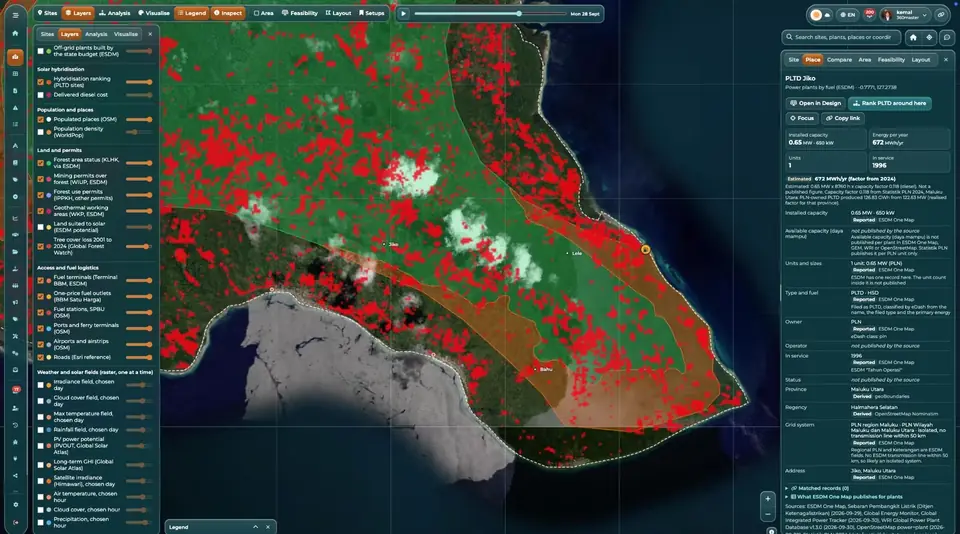Uncheck Hybridisation ranking (PLTD sites) layer
This screenshot has height=534, width=960.
[41, 82]
